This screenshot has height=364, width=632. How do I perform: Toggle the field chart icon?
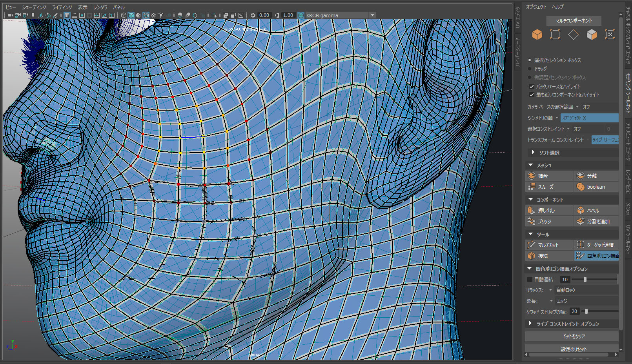click(x=97, y=15)
